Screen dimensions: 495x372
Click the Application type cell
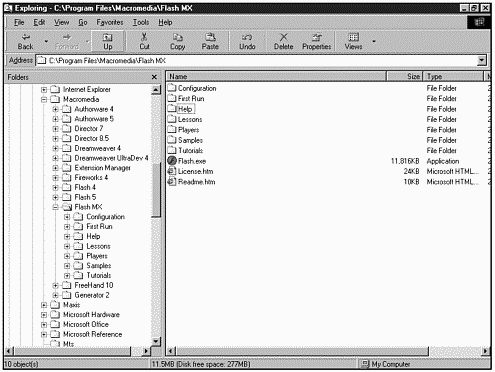pos(443,161)
